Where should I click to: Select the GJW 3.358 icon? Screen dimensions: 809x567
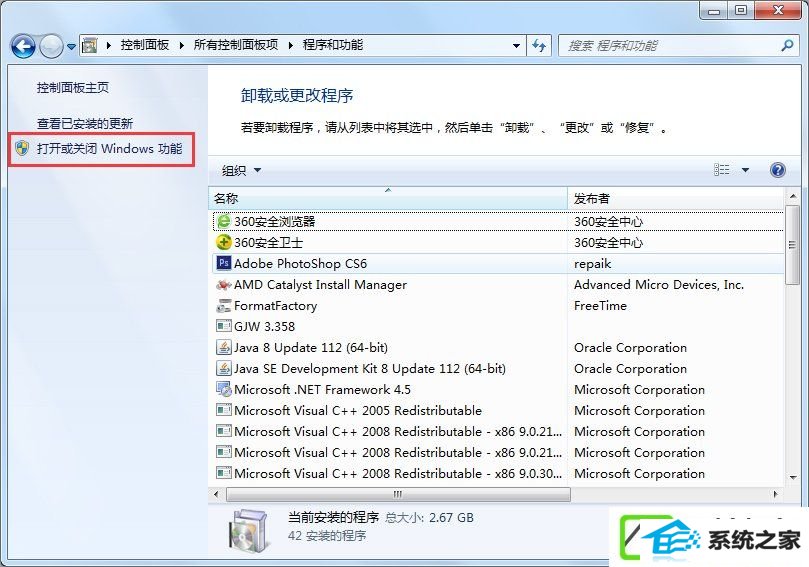coord(224,326)
